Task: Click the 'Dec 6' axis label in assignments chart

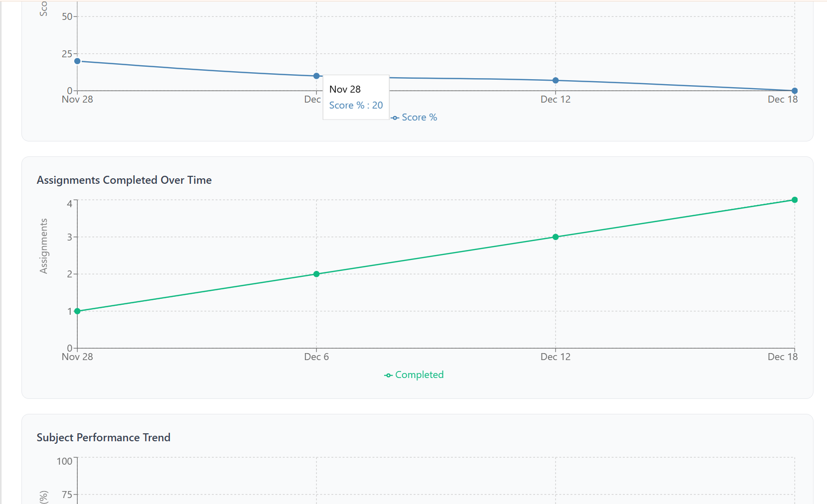Action: (316, 357)
